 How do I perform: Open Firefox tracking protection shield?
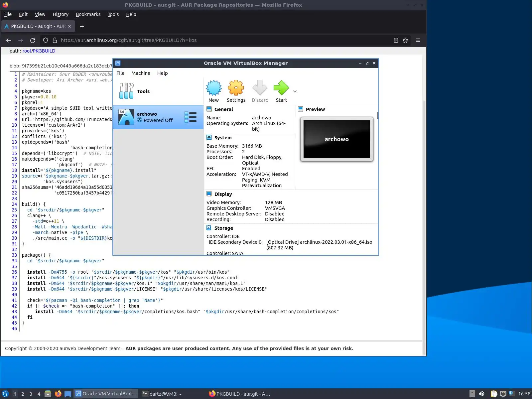click(46, 40)
